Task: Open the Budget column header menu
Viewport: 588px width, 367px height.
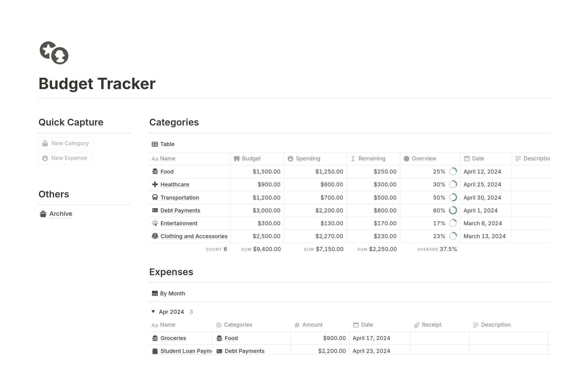Action: pos(251,159)
